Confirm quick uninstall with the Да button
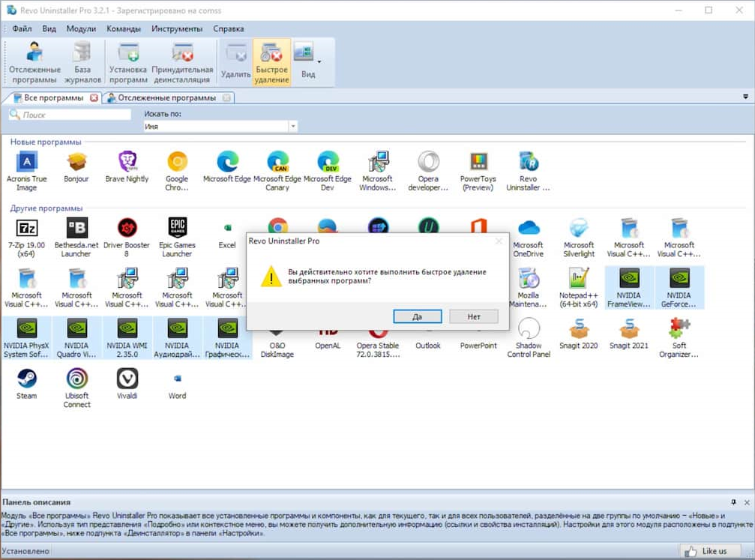This screenshot has width=755, height=560. click(x=417, y=316)
